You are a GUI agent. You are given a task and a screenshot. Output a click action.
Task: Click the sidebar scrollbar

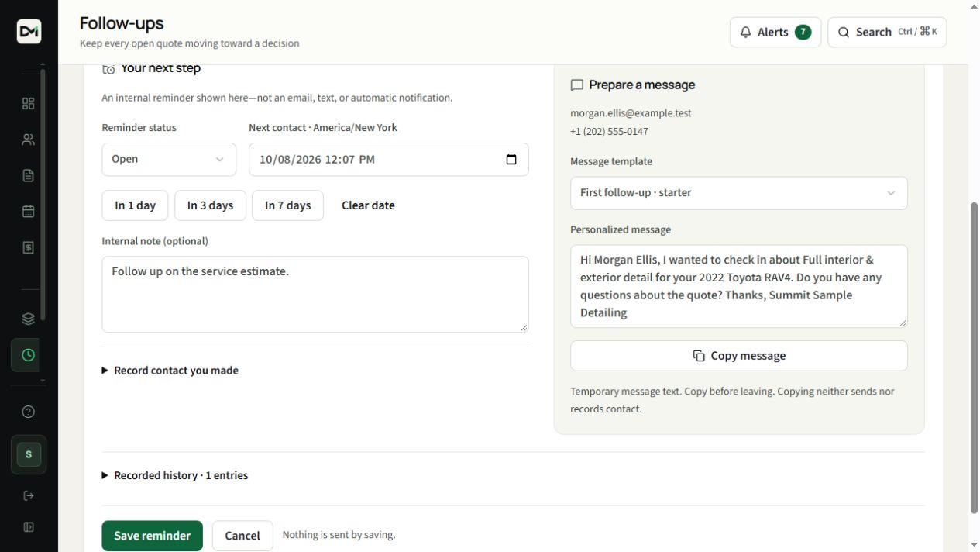click(43, 194)
